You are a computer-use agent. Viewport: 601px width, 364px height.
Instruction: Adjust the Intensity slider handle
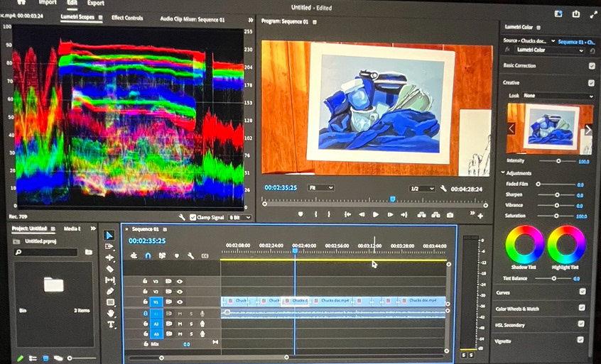[x=558, y=161]
